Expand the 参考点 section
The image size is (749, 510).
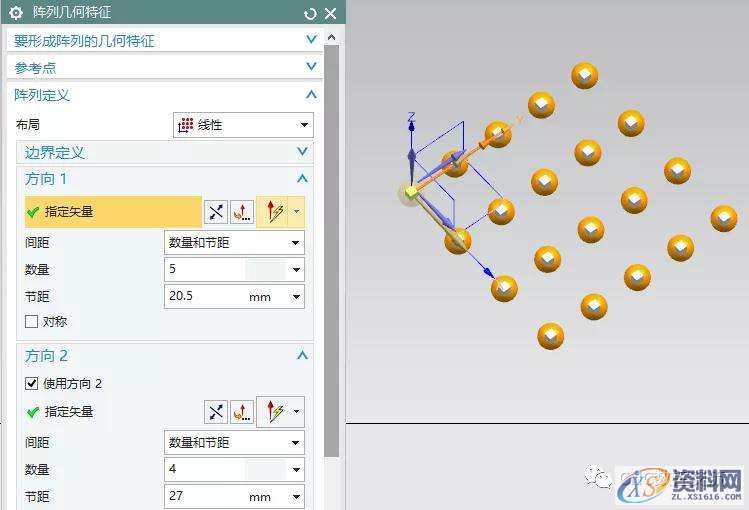point(311,67)
